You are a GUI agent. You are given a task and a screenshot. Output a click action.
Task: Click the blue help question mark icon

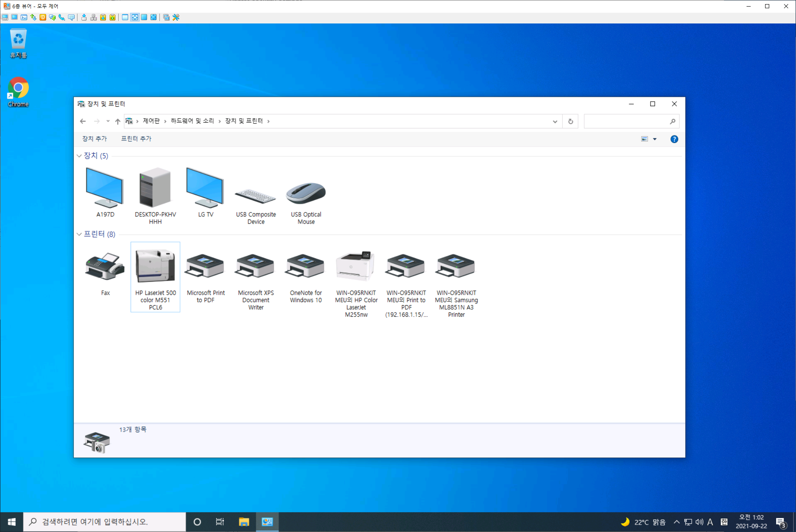click(x=674, y=139)
